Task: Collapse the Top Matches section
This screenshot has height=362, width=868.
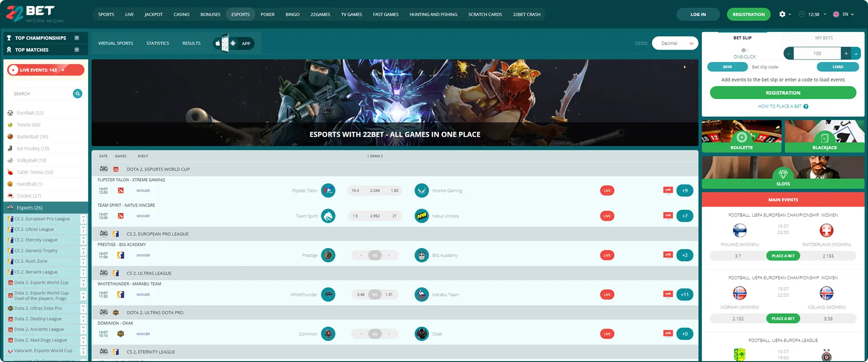Action: [x=77, y=50]
